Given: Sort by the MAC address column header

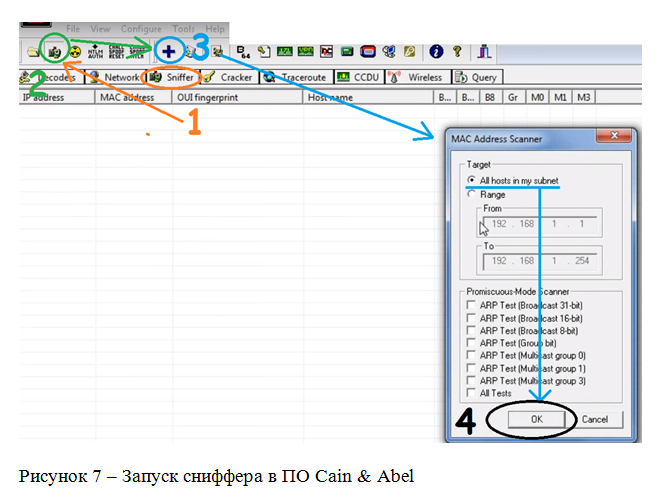Looking at the screenshot, I should point(133,98).
